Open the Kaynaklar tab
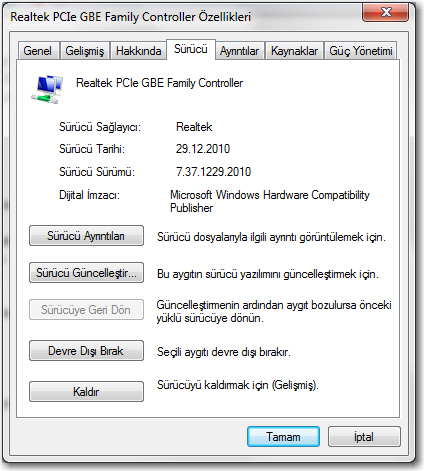Screen dimensions: 424x471 coord(294,51)
